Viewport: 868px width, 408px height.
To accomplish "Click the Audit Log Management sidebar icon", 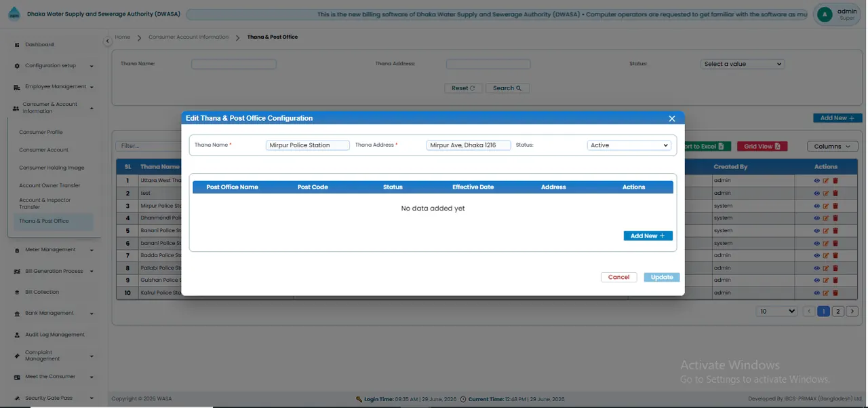I will pyautogui.click(x=17, y=335).
